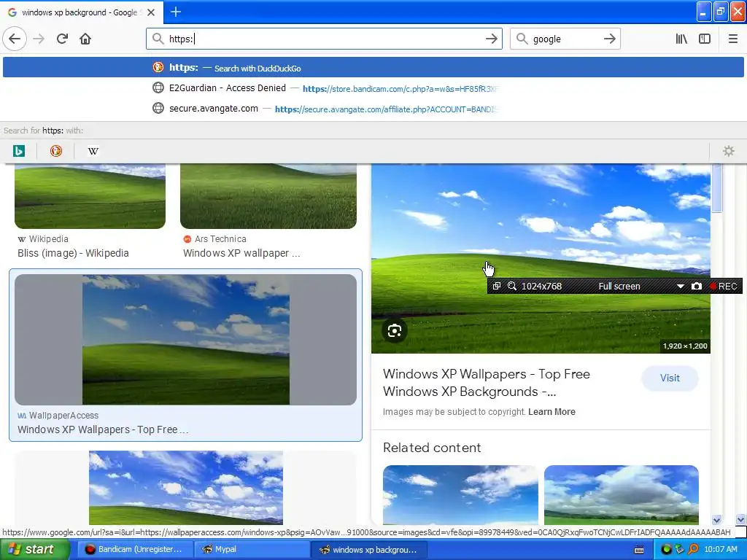This screenshot has height=560, width=747.
Task: Click the Visit button
Action: 670,378
